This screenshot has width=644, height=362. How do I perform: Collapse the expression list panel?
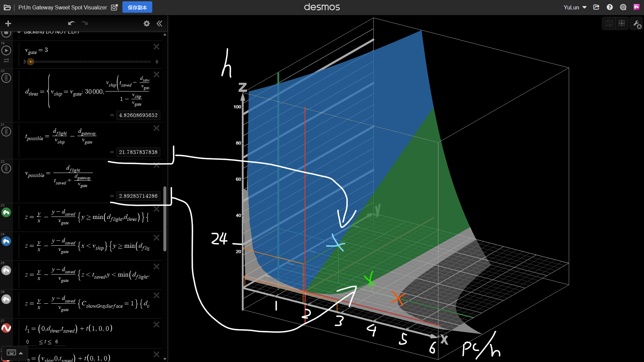[159, 23]
